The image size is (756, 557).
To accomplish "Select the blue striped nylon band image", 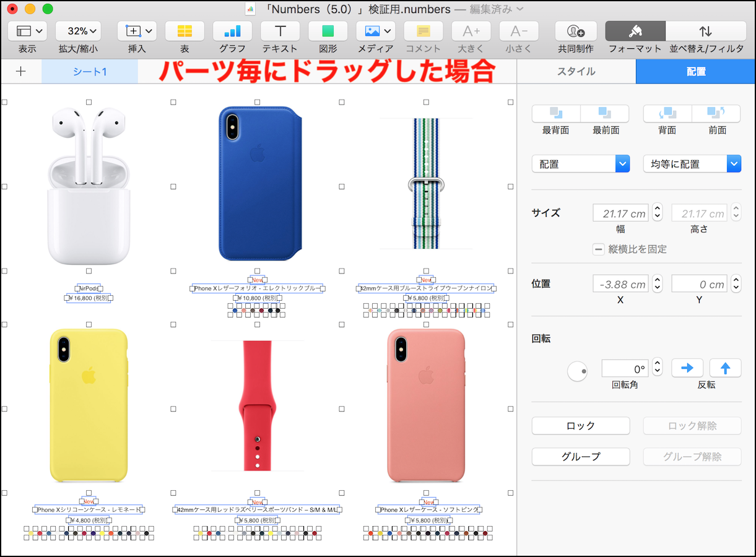I will tap(426, 184).
